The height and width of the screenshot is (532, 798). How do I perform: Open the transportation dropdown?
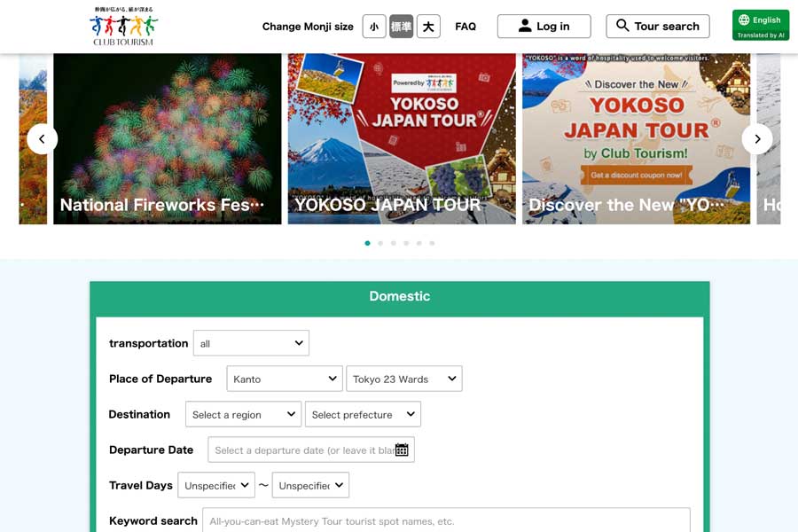tap(251, 343)
